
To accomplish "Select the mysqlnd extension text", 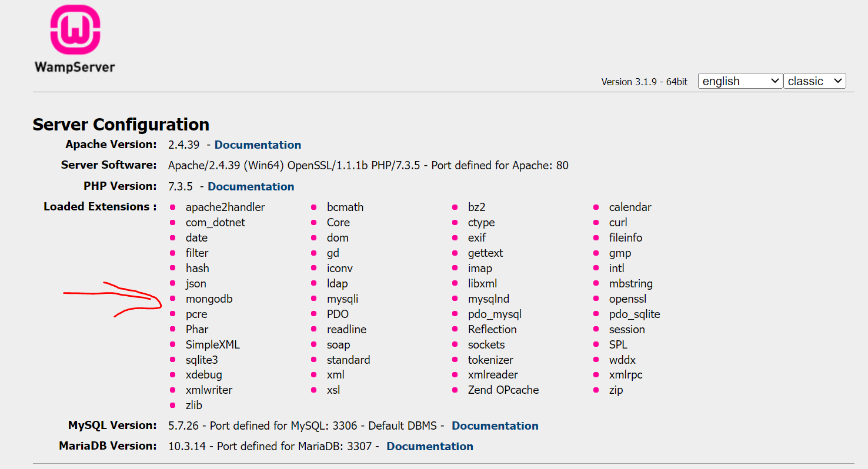I will (x=489, y=299).
